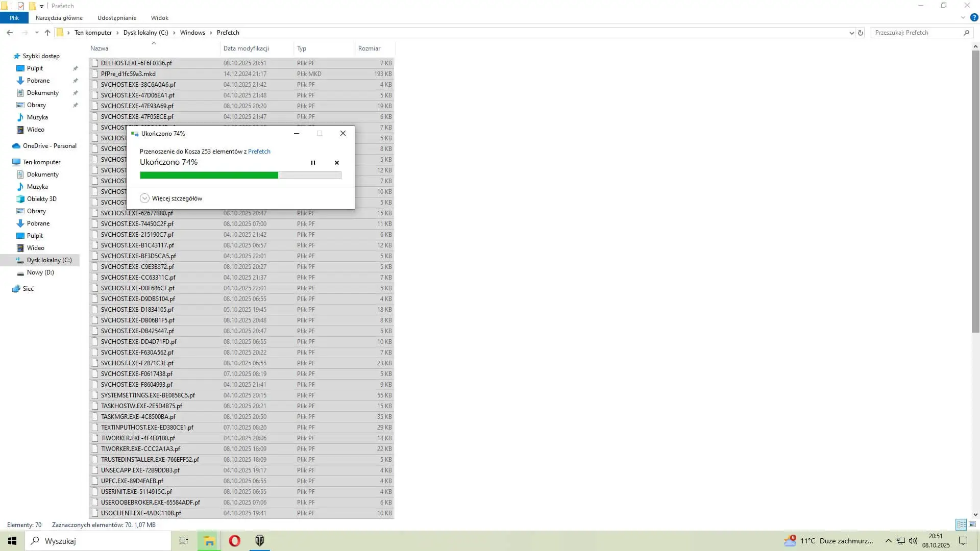Open Explorer help question mark icon
Screen dimensions: 980x551
pos(974,17)
